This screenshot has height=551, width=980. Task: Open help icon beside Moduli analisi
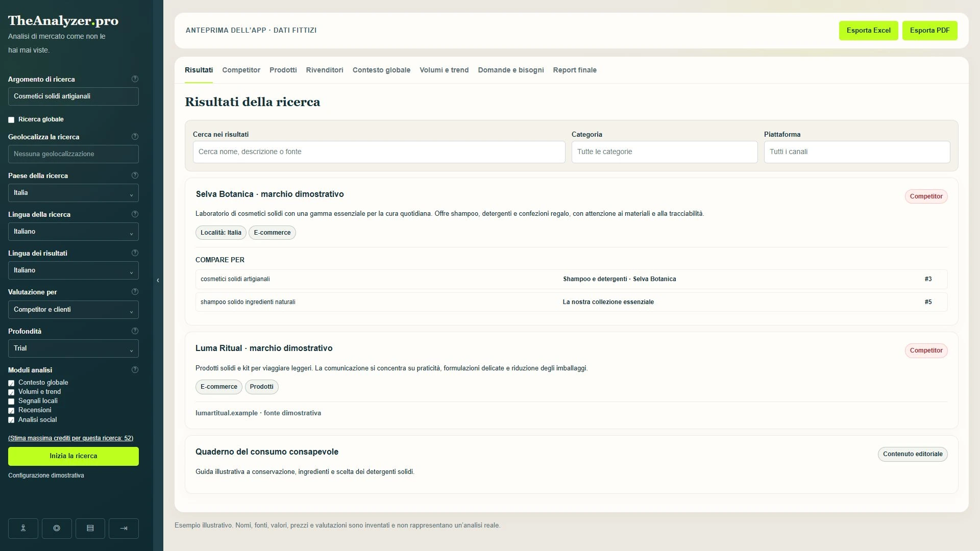click(x=135, y=370)
